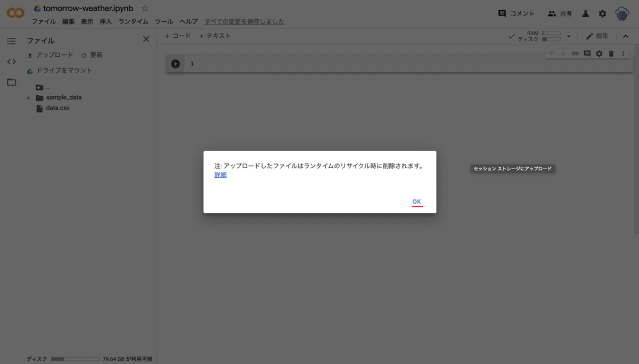This screenshot has height=364, width=639.
Task: Open the code snippets sidebar panel
Action: pyautogui.click(x=11, y=61)
